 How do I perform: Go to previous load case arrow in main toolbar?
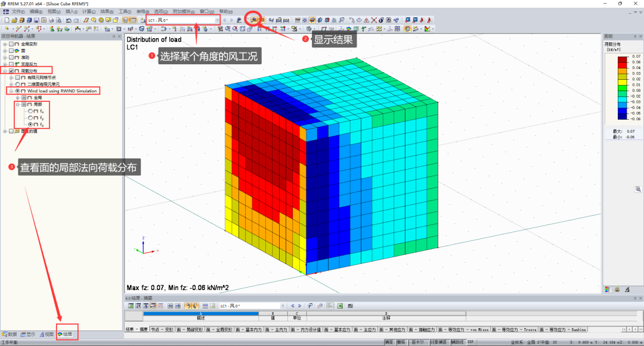pos(225,20)
